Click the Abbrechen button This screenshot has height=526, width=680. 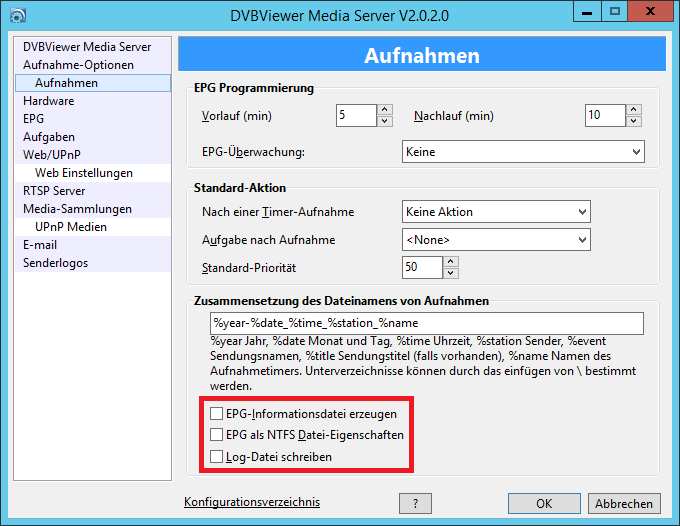(624, 504)
